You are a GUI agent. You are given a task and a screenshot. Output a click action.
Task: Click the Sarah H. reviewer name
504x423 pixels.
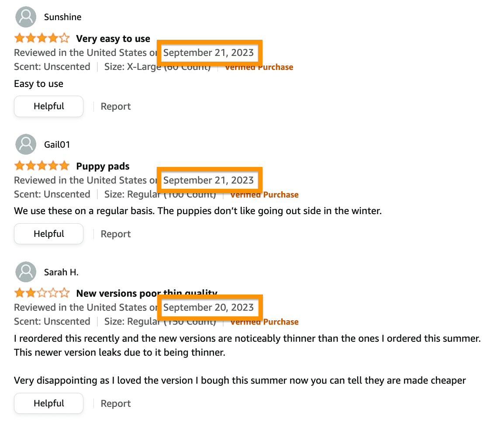(61, 272)
